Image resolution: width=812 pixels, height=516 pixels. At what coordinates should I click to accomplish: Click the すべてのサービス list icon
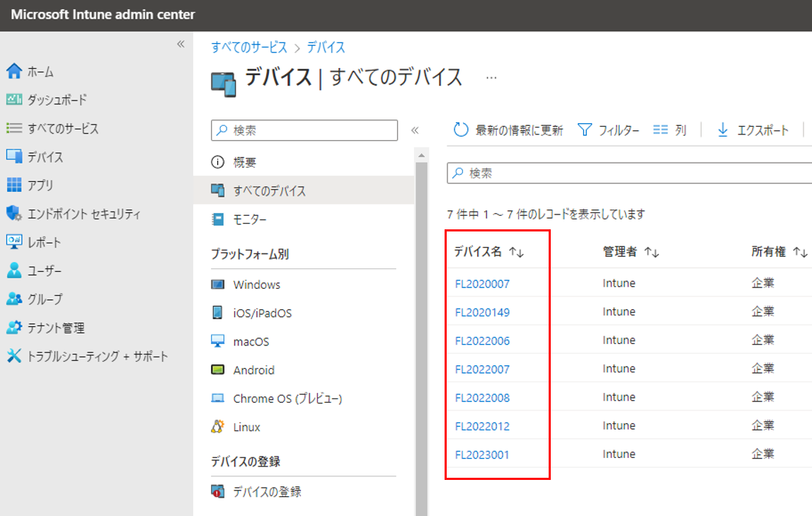(x=14, y=128)
